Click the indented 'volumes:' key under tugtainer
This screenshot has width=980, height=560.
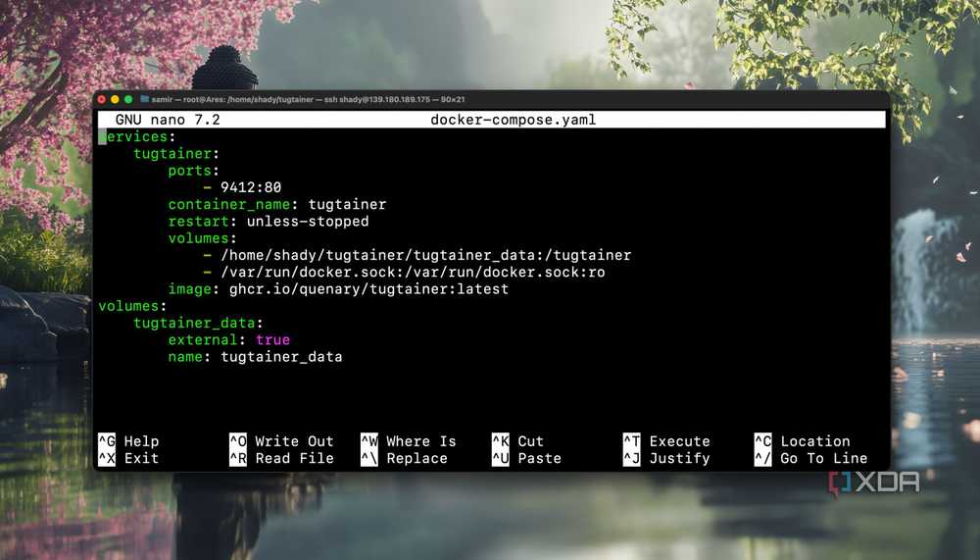click(203, 237)
